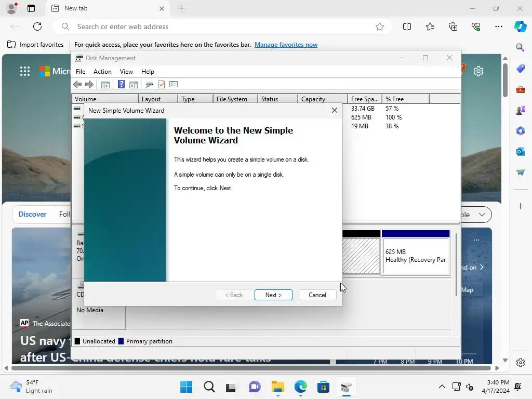Customize sidebar with the plus icon

tap(520, 206)
